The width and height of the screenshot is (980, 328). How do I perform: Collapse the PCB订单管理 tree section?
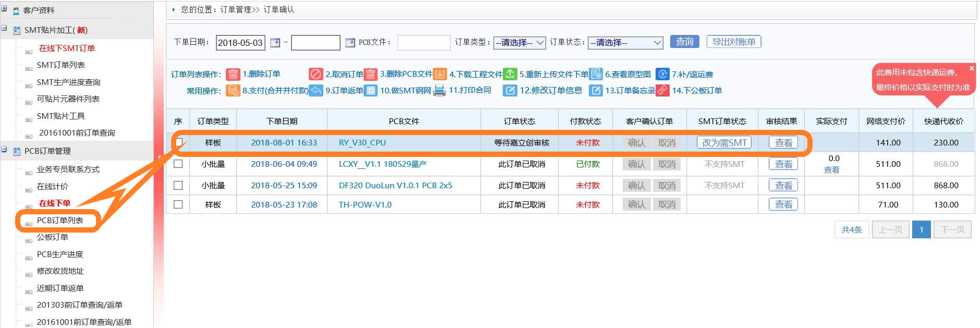coord(4,150)
